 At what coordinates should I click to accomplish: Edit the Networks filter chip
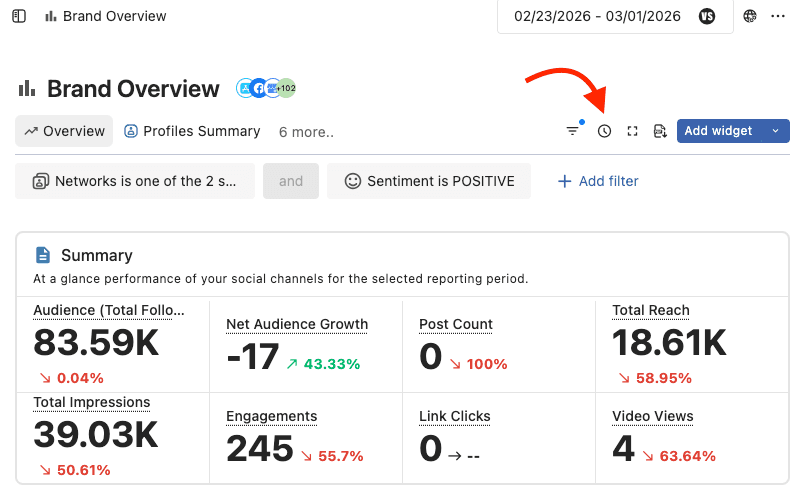click(x=135, y=181)
